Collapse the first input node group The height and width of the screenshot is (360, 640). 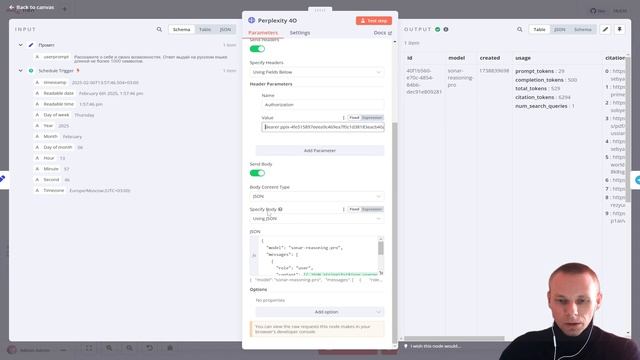coord(20,45)
